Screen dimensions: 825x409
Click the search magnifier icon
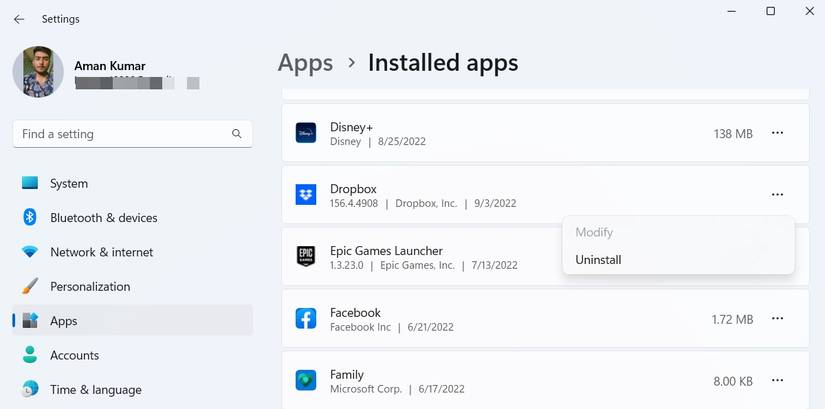(x=237, y=134)
